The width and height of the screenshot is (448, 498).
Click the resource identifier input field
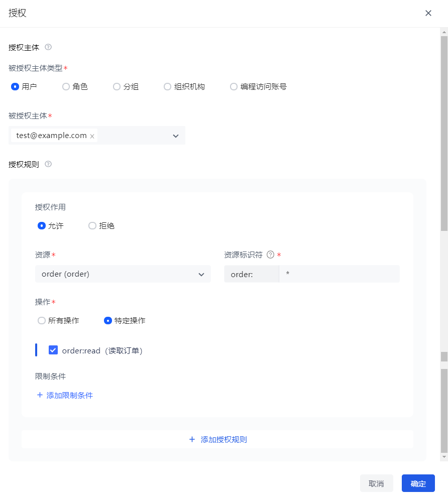pos(339,274)
